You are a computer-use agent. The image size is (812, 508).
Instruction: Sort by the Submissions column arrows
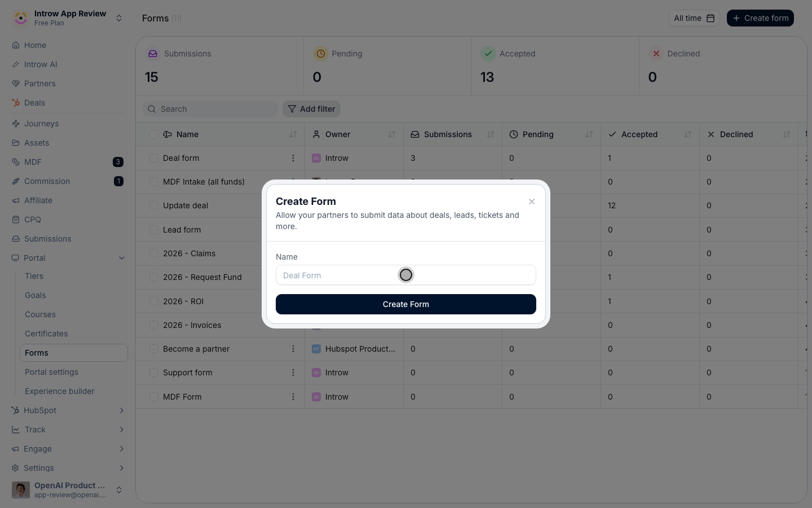pyautogui.click(x=491, y=134)
